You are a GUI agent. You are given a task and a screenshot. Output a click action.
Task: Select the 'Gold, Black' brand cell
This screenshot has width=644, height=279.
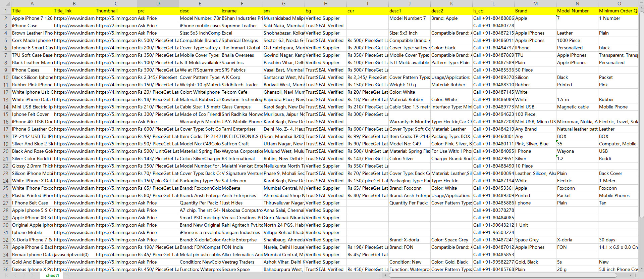[535, 262]
